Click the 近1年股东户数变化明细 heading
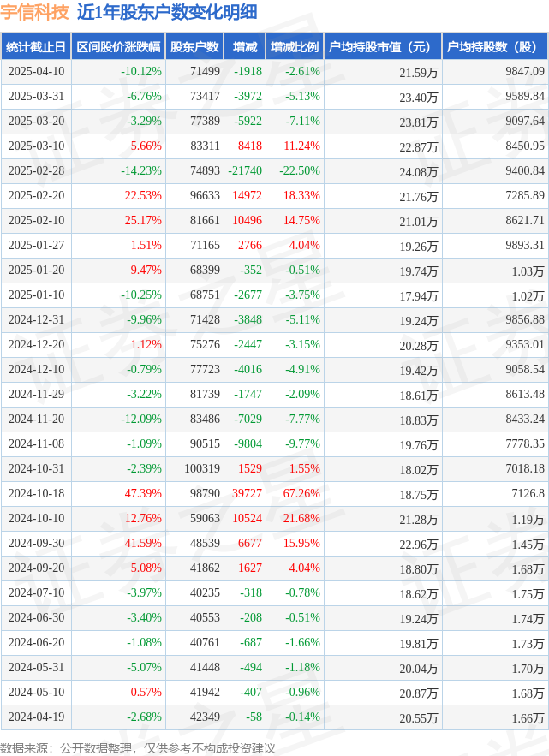 click(167, 12)
